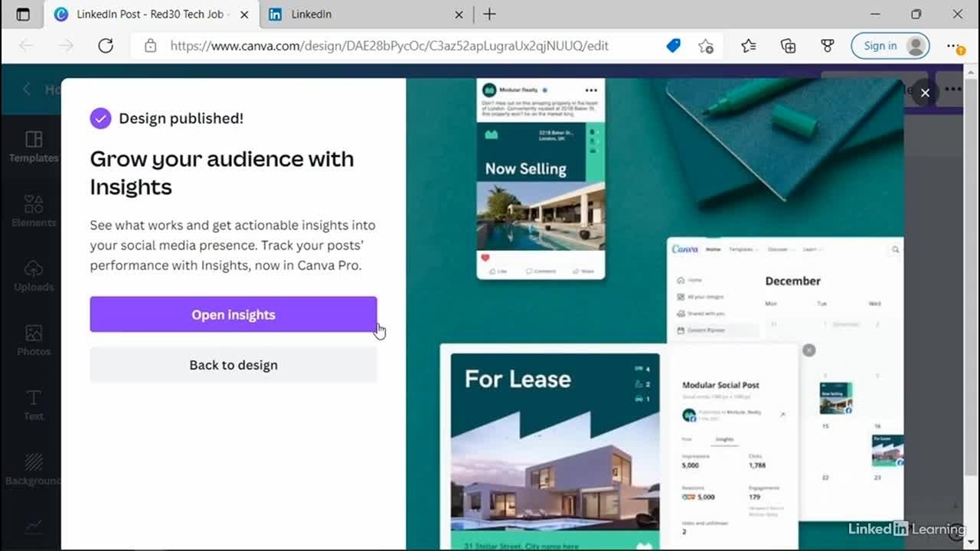Open the blue shopping tag icon

(x=673, y=46)
